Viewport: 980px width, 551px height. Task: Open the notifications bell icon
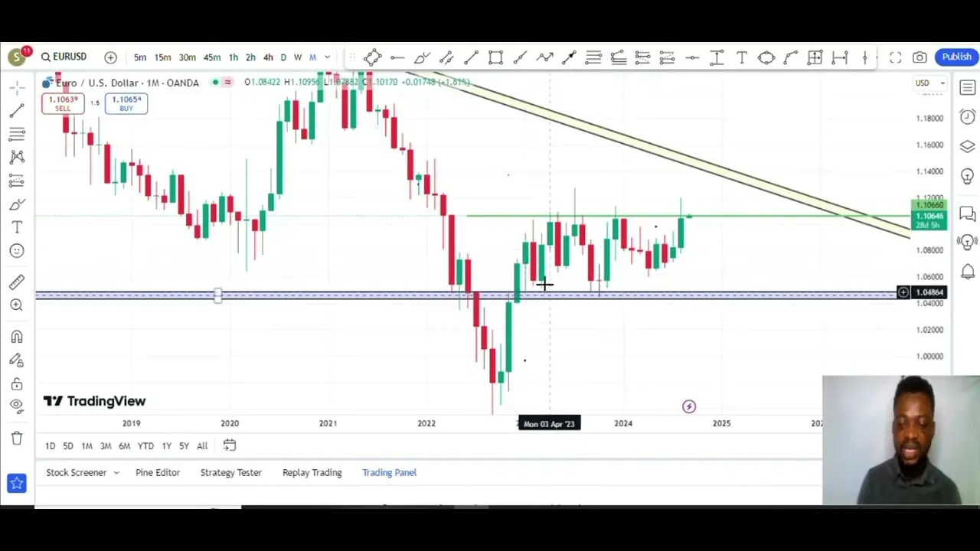pos(968,272)
